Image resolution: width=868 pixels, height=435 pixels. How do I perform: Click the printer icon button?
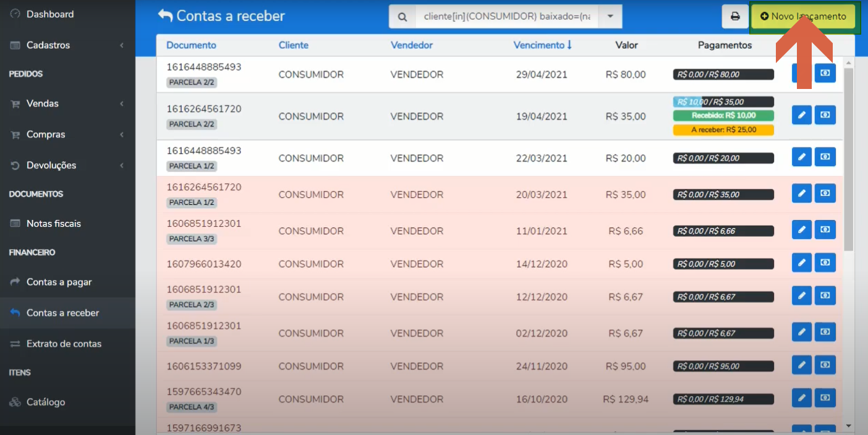(x=735, y=17)
